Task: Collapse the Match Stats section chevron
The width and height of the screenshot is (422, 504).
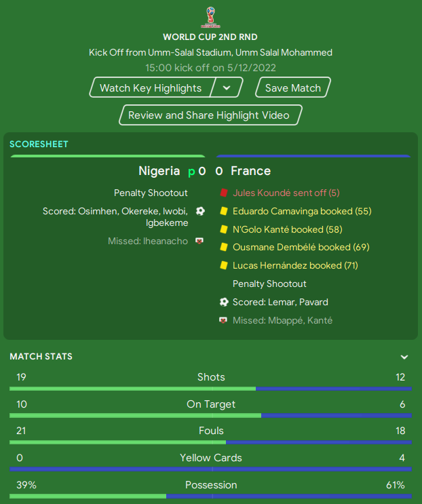Action: pyautogui.click(x=404, y=357)
